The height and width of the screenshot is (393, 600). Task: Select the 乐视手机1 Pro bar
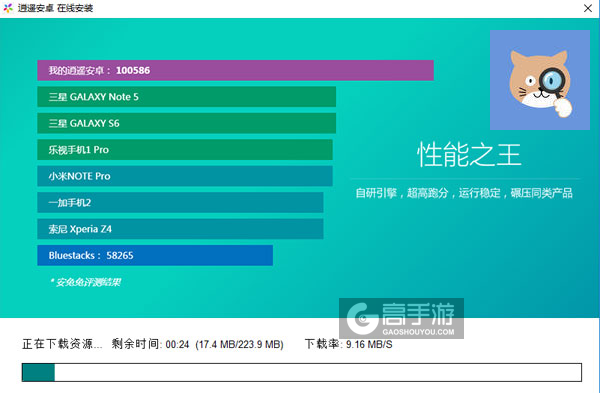click(x=185, y=150)
